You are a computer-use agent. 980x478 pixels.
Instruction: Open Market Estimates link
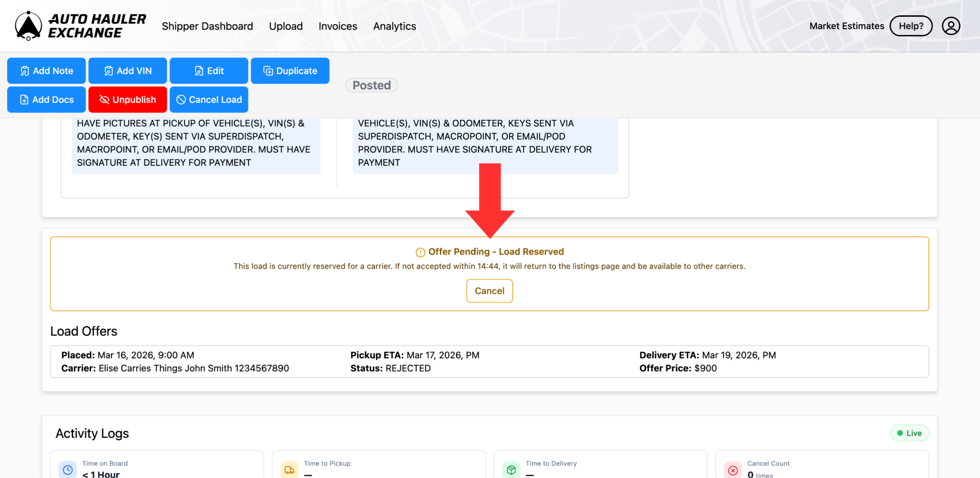point(846,26)
